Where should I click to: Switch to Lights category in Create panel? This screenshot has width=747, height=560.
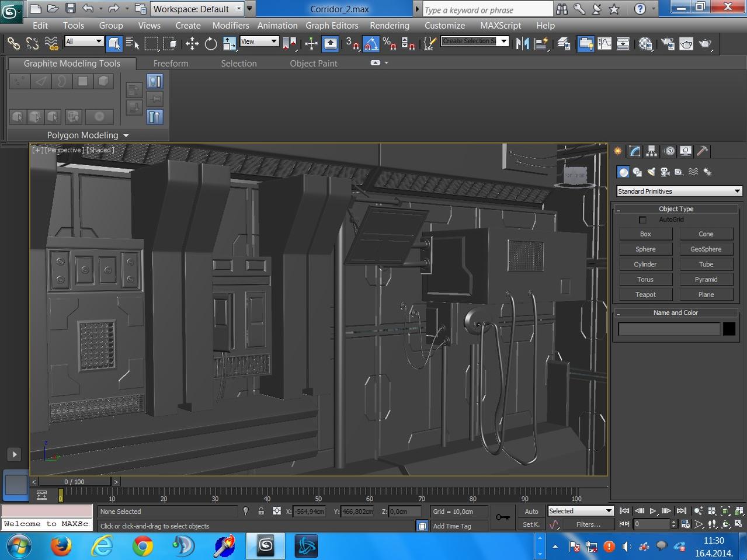tap(651, 171)
